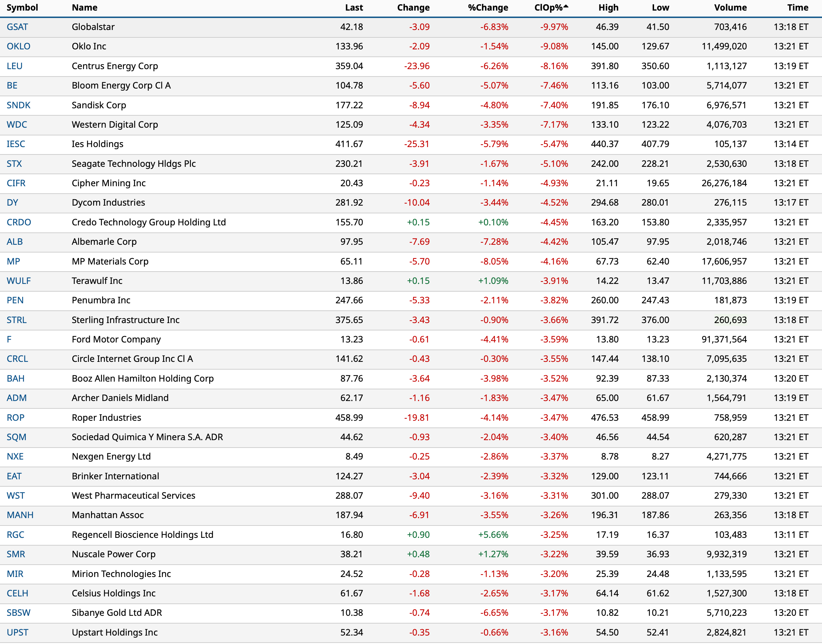Open the MANH Manhattan Assoc ticker
Viewport: 822px width, 644px height.
(x=20, y=515)
